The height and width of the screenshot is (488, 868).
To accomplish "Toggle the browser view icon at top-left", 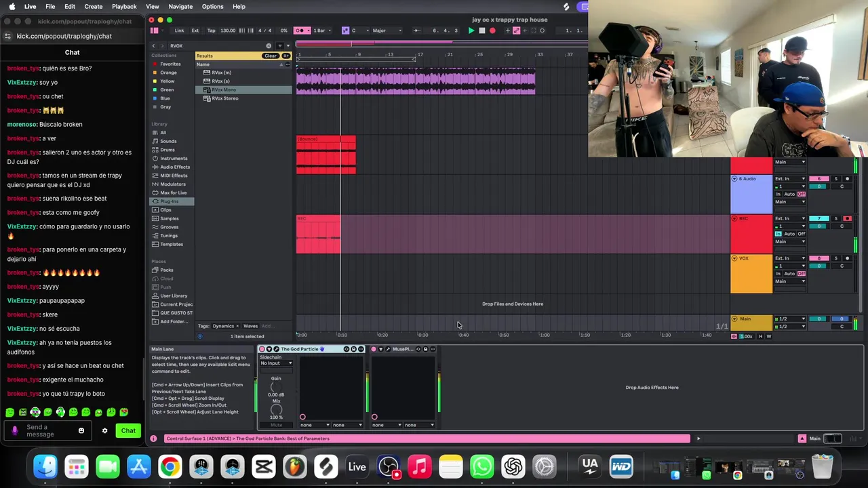I will (155, 30).
